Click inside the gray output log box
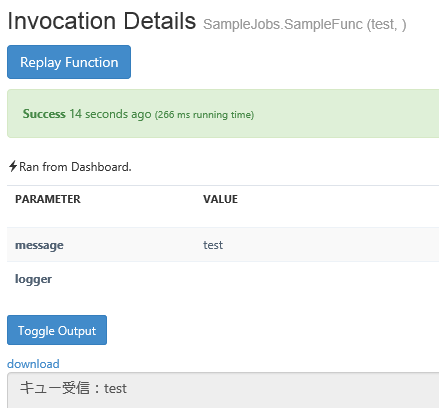 coord(223,390)
